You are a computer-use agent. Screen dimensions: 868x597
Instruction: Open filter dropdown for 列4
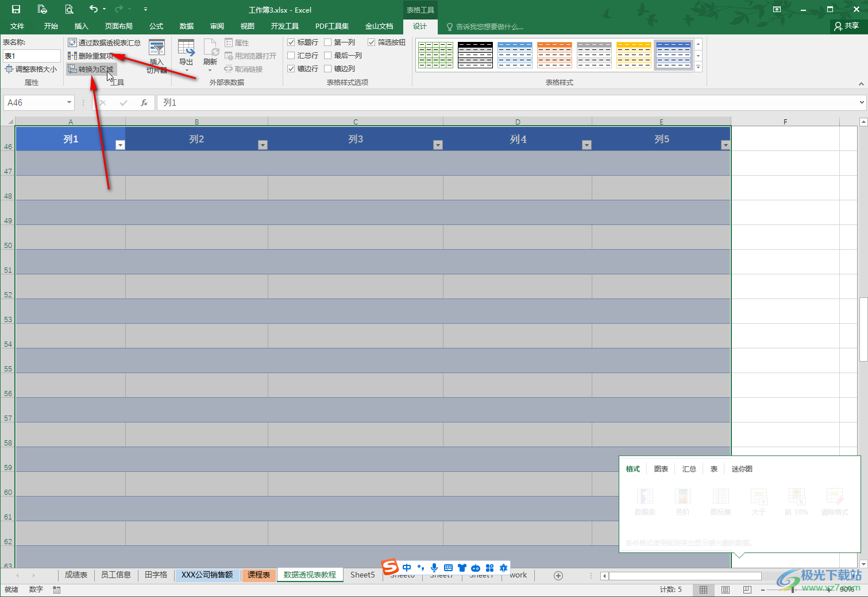587,145
